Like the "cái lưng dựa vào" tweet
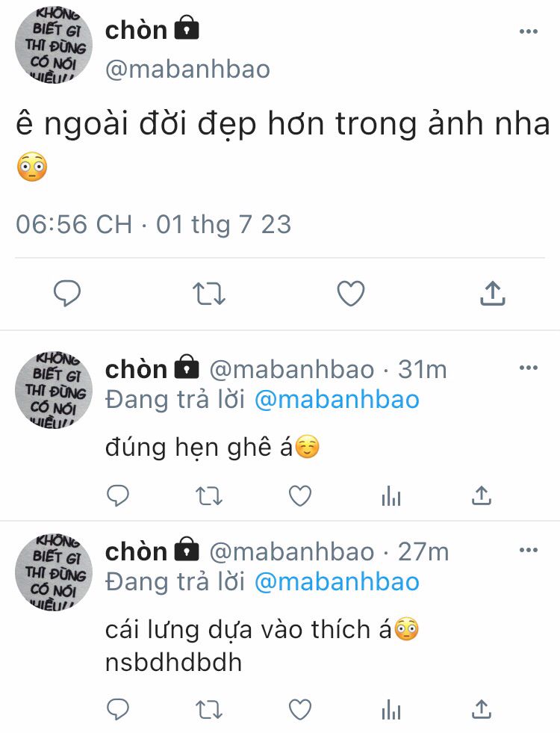The width and height of the screenshot is (560, 733). 300,710
